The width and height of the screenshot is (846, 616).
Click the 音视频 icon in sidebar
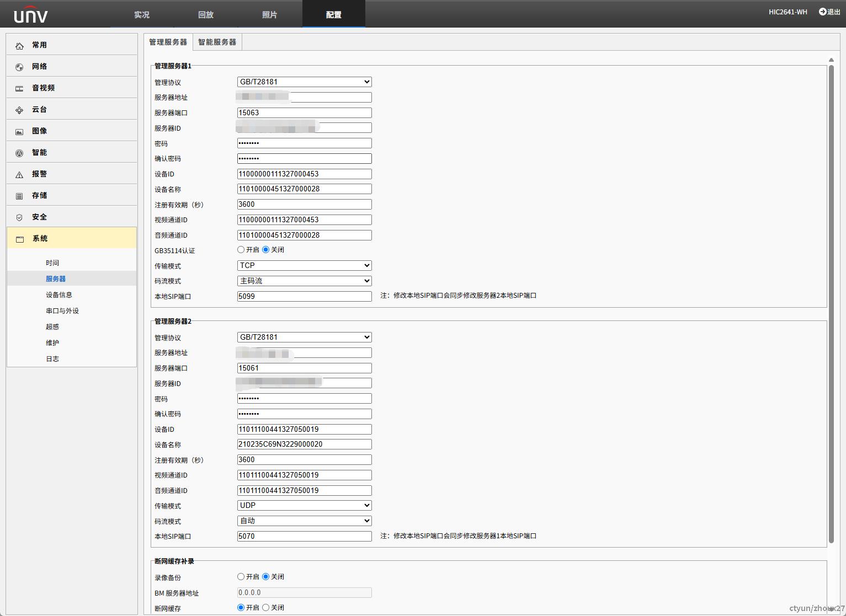pyautogui.click(x=19, y=89)
